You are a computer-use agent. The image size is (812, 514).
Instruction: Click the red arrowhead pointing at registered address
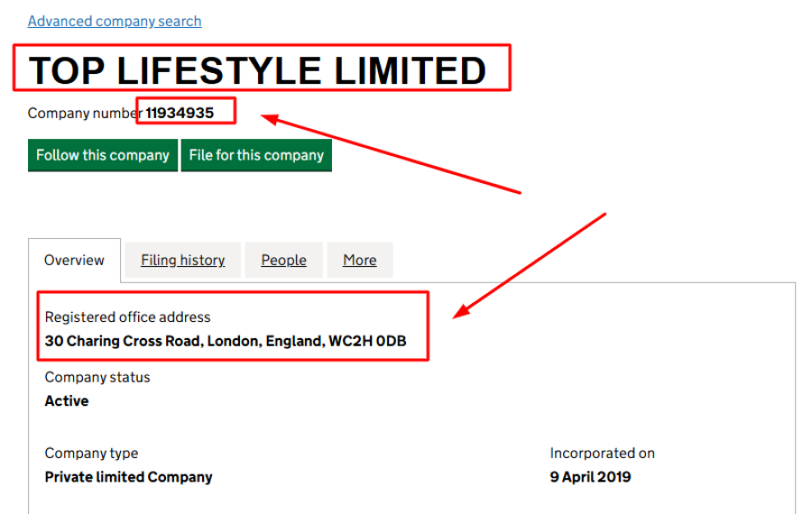(463, 310)
